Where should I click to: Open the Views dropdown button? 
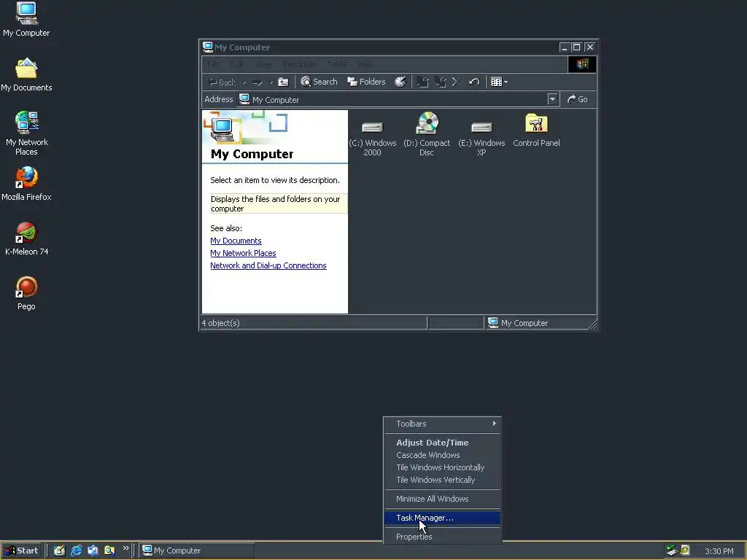coord(499,82)
